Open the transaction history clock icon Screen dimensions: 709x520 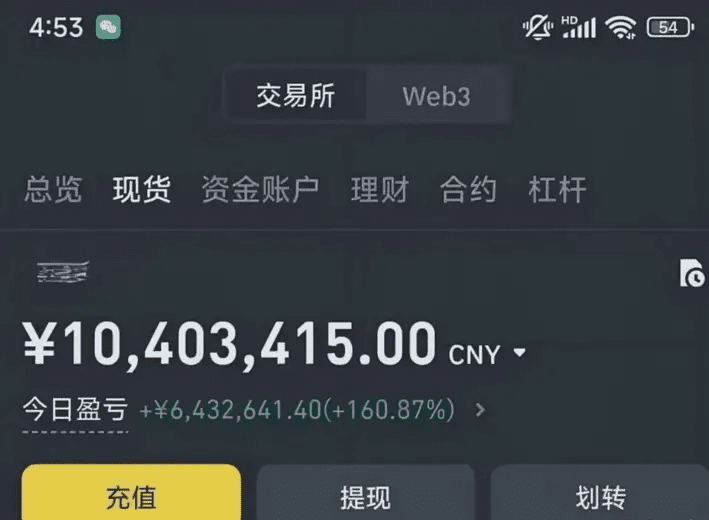click(692, 273)
